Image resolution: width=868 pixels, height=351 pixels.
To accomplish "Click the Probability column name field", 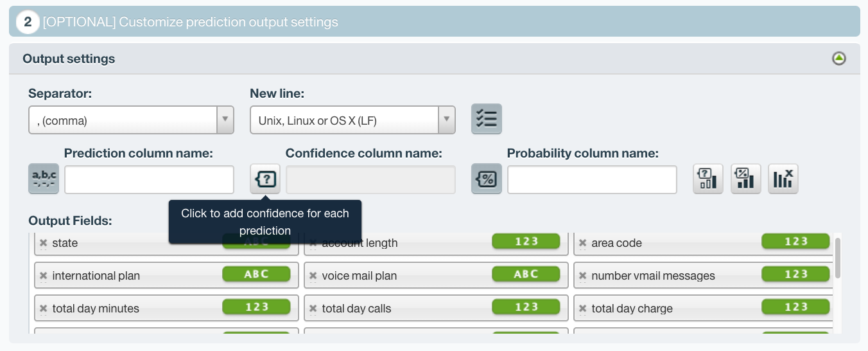I will (x=592, y=179).
